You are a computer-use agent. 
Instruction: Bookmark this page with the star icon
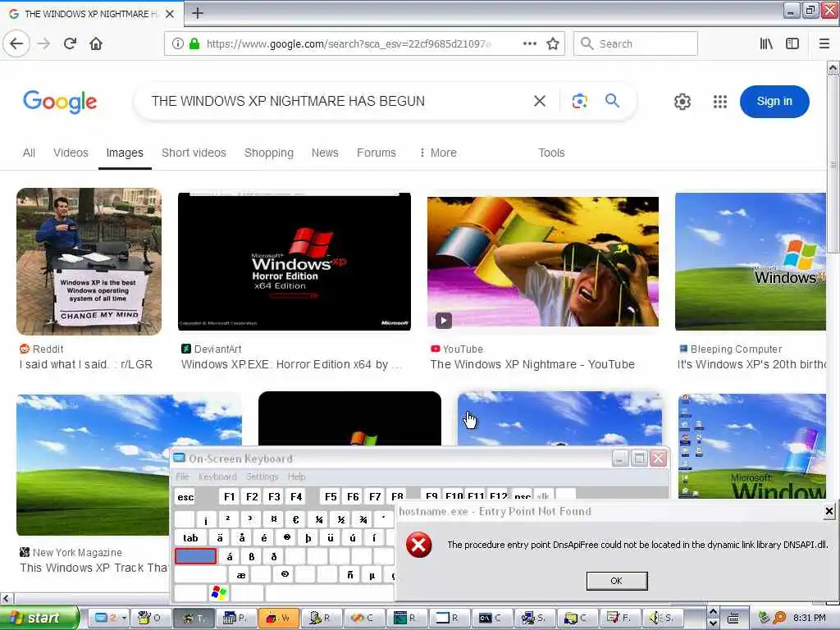pyautogui.click(x=553, y=43)
